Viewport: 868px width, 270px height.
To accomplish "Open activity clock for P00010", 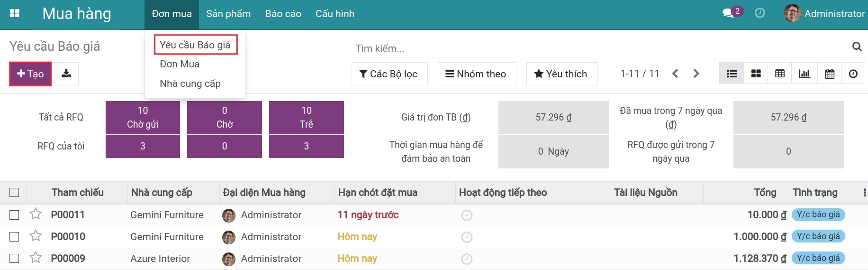I will click(x=467, y=237).
